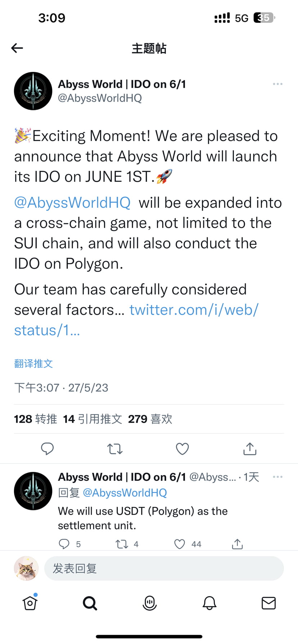
Task: View the 128 retweets list
Action: pyautogui.click(x=36, y=419)
